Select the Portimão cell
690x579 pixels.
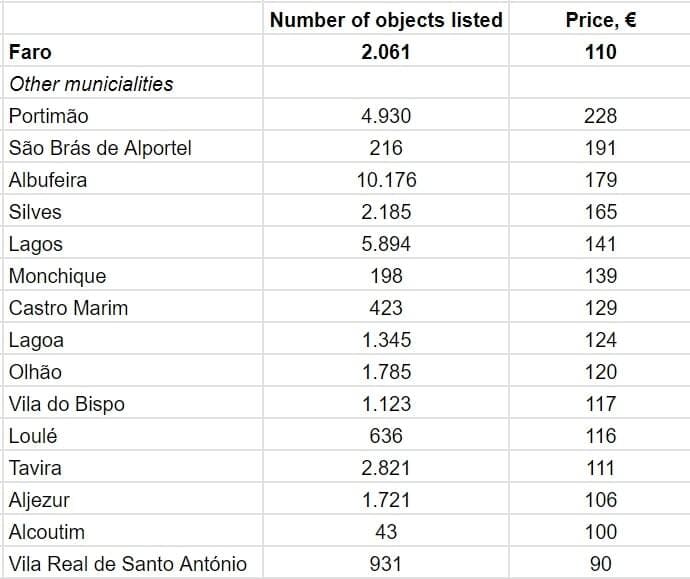[49, 116]
